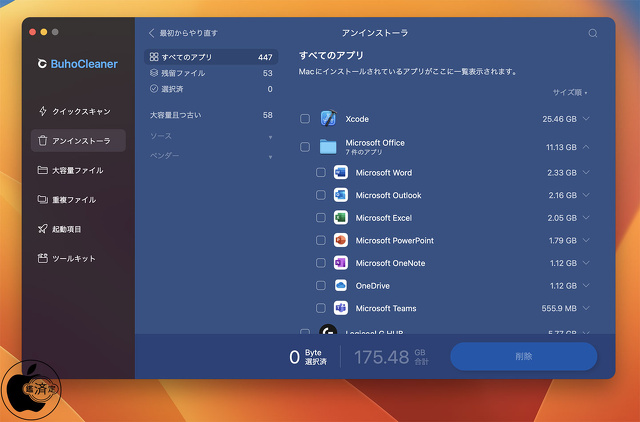Click the all apps grid icon
The width and height of the screenshot is (640, 422).
pos(154,57)
